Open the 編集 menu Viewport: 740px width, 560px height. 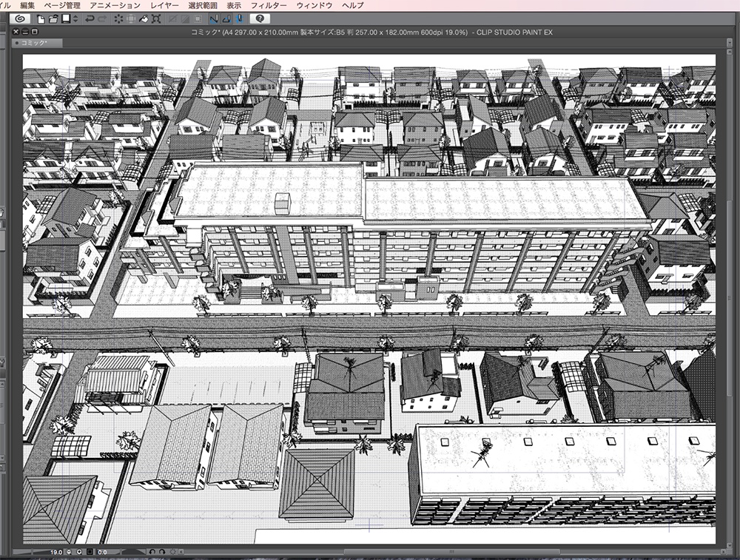click(x=28, y=5)
